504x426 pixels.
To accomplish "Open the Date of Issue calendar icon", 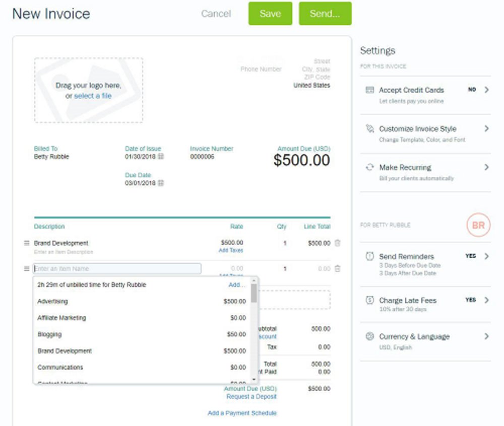I will click(161, 157).
